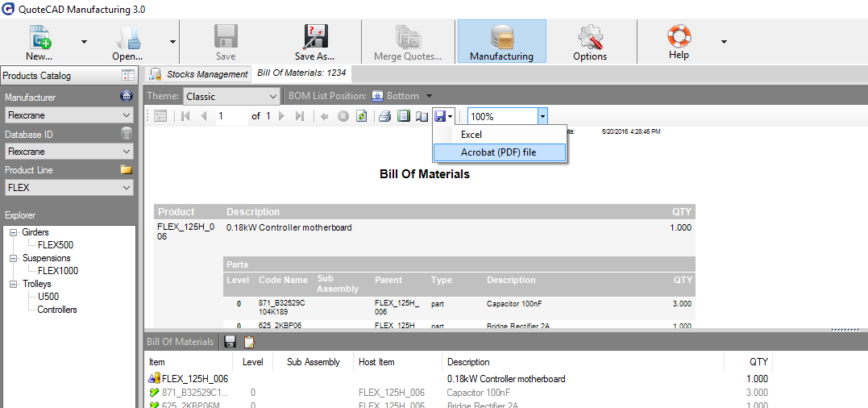The width and height of the screenshot is (868, 408).
Task: Open the Options settings icon
Action: click(590, 42)
